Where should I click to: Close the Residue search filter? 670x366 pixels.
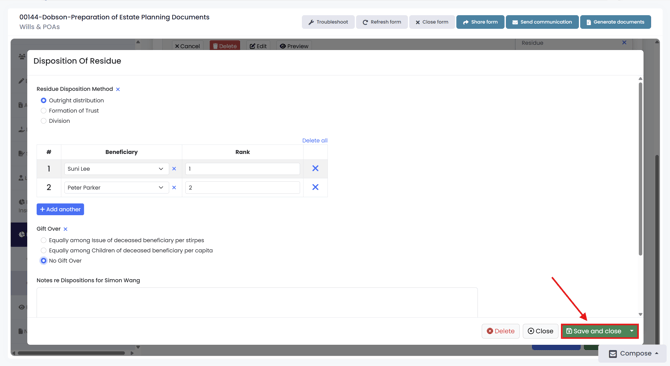(624, 43)
